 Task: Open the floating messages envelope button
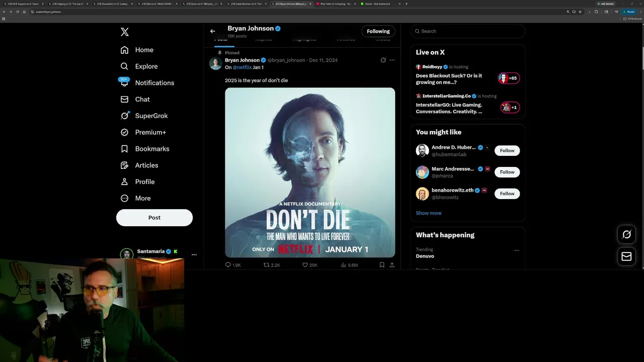coord(626,256)
